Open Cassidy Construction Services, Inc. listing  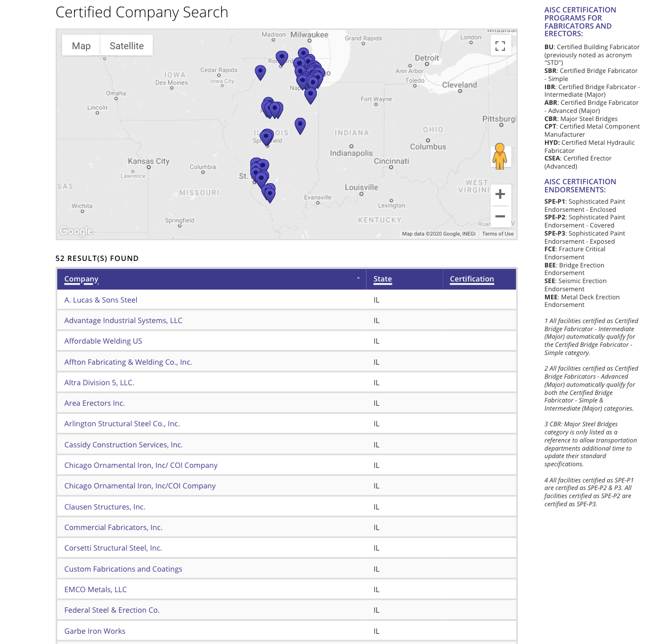123,445
